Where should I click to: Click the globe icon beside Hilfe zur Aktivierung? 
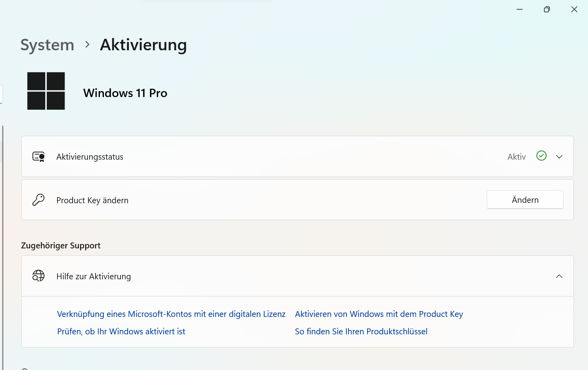point(38,276)
